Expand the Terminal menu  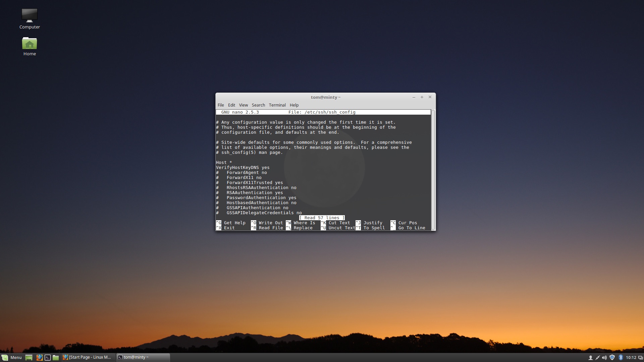tap(277, 105)
